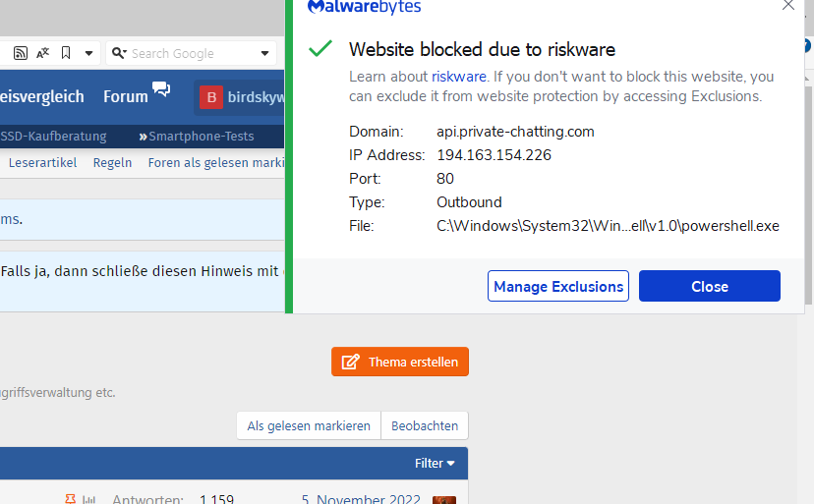Click Foren als gelesen markieren
The width and height of the screenshot is (814, 504).
pyautogui.click(x=216, y=162)
